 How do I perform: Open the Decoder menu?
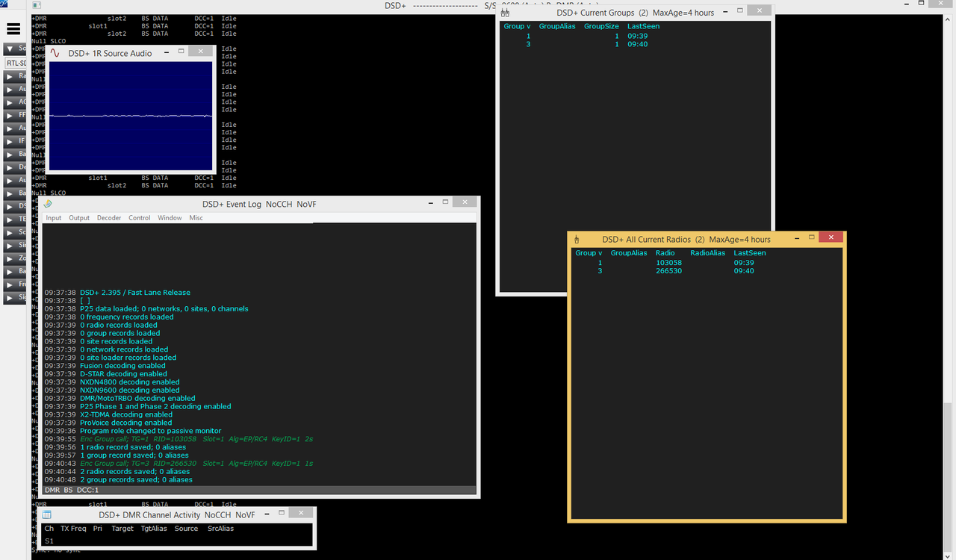(x=108, y=217)
